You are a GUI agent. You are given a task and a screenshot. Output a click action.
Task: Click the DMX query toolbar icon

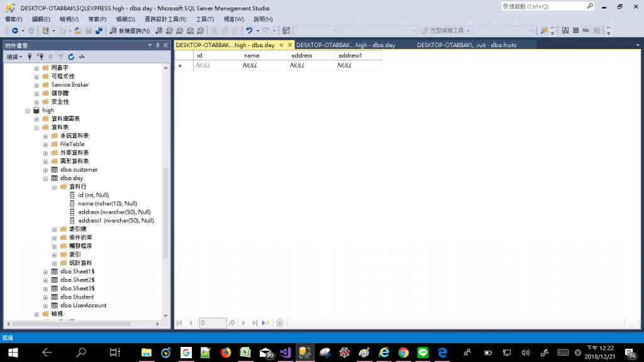(x=179, y=31)
